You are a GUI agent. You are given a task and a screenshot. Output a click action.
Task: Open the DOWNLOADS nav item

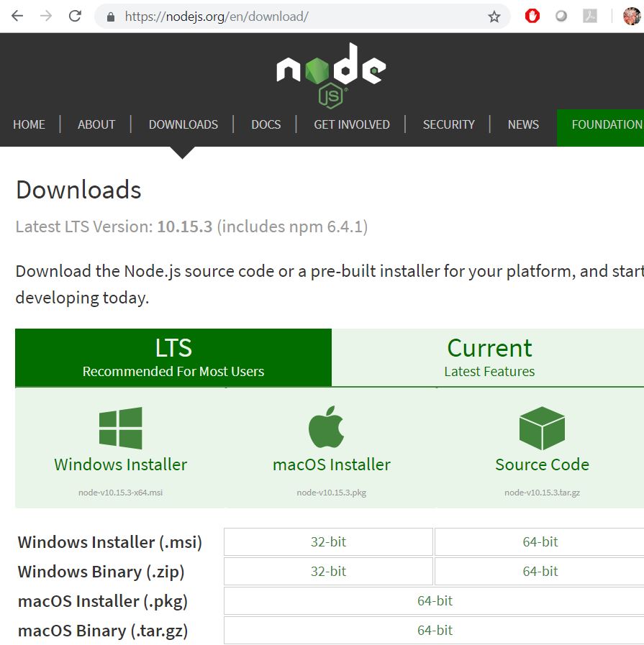point(183,124)
